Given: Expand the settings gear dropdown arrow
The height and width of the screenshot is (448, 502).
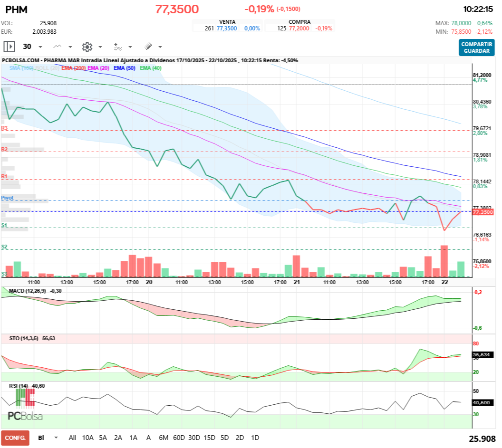Looking at the screenshot, I should (100, 47).
